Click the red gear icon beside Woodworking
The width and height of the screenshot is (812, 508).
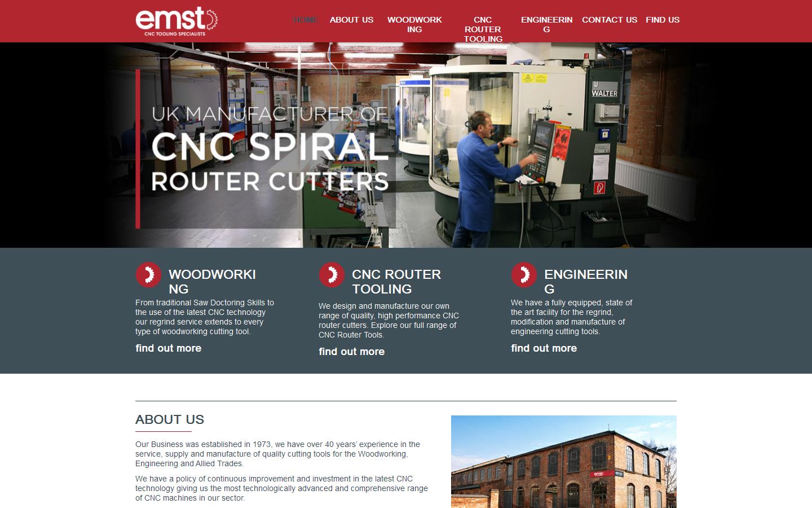click(148, 275)
